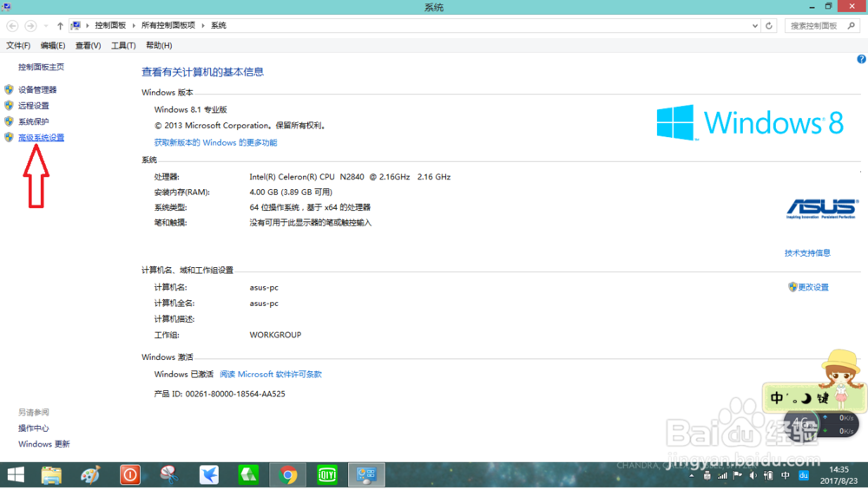The image size is (868, 490).
Task: Click the Back navigation arrow
Action: point(12,26)
